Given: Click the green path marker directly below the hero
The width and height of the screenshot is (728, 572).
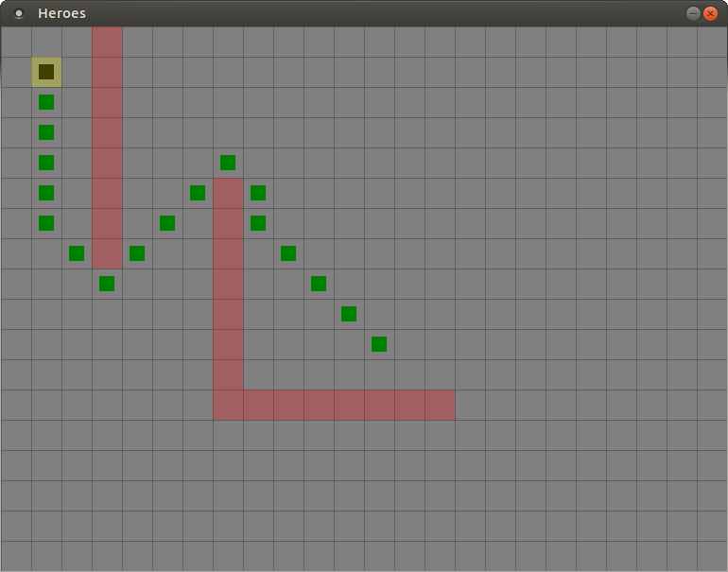Looking at the screenshot, I should click(46, 102).
